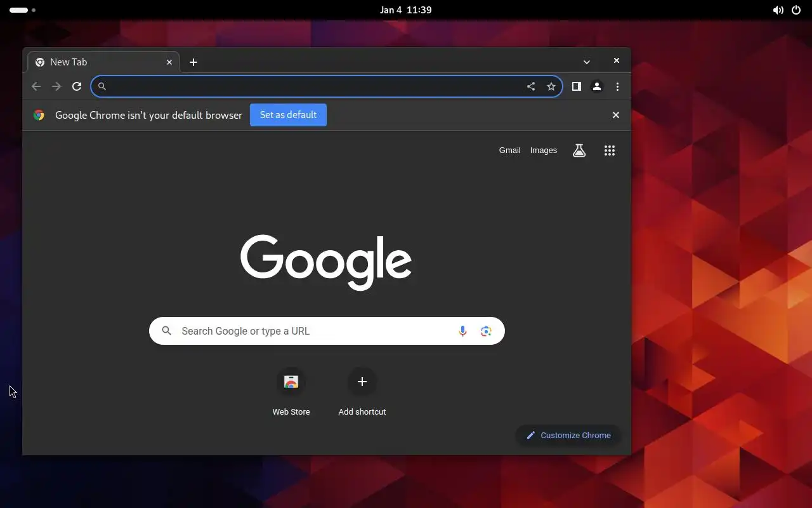Open the Search Labs flask icon
Screen dimensions: 812x508
[579, 150]
